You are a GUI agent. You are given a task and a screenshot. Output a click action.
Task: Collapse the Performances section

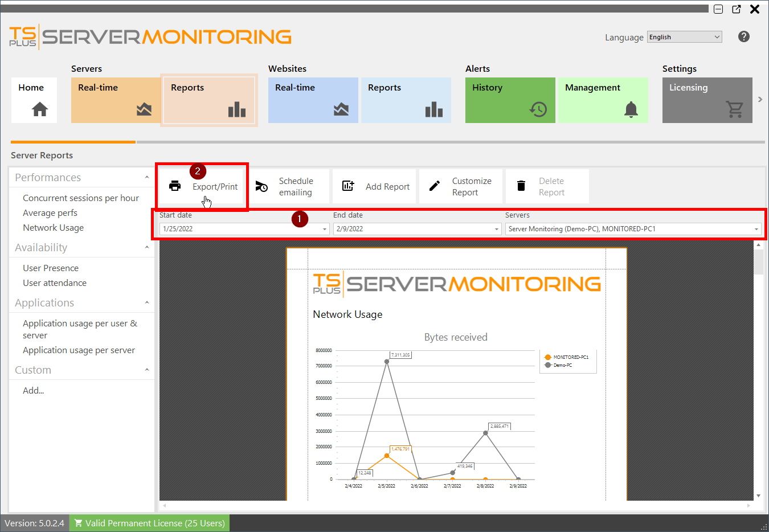tap(147, 177)
